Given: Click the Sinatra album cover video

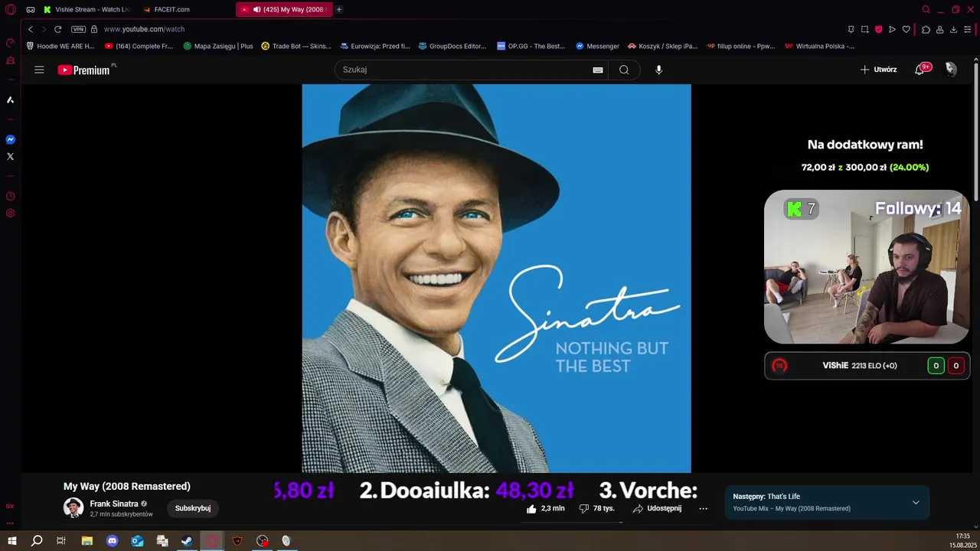Looking at the screenshot, I should (496, 279).
